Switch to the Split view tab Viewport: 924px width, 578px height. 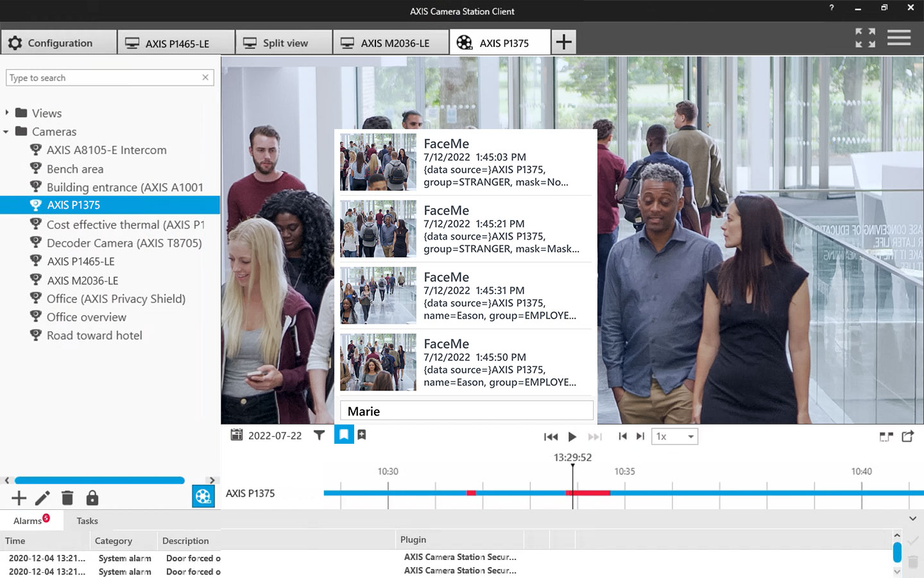[x=284, y=43]
